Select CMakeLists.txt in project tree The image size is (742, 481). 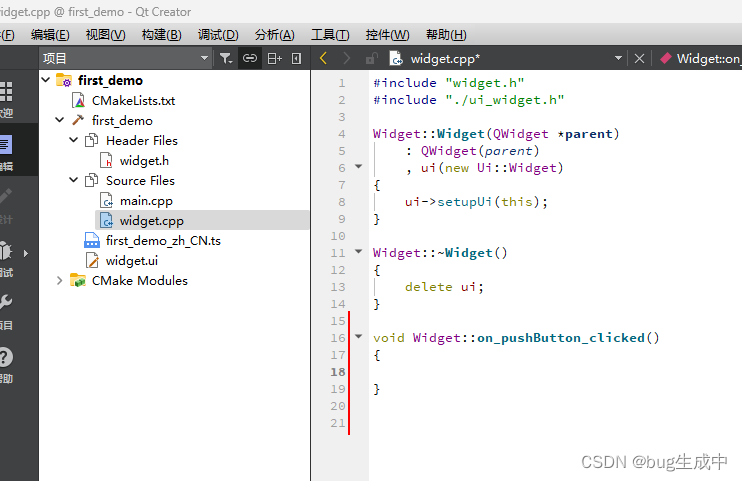click(x=133, y=100)
